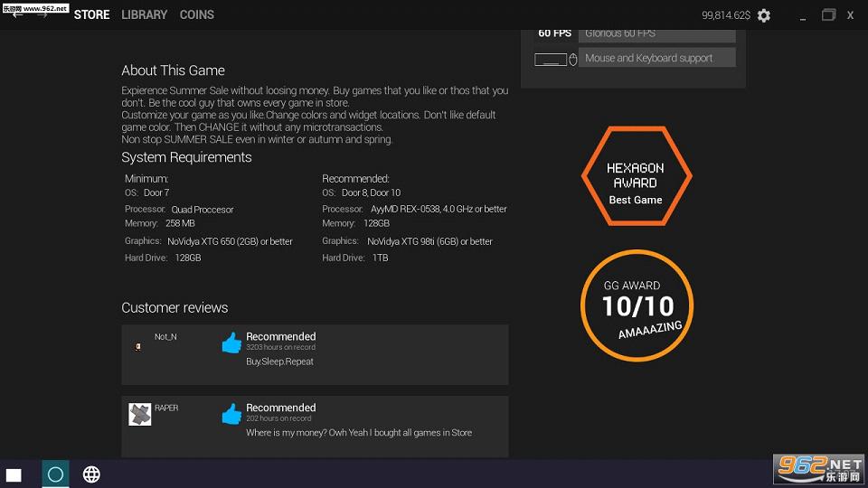This screenshot has width=868, height=488.
Task: Click the circle app icon in taskbar
Action: pos(55,474)
